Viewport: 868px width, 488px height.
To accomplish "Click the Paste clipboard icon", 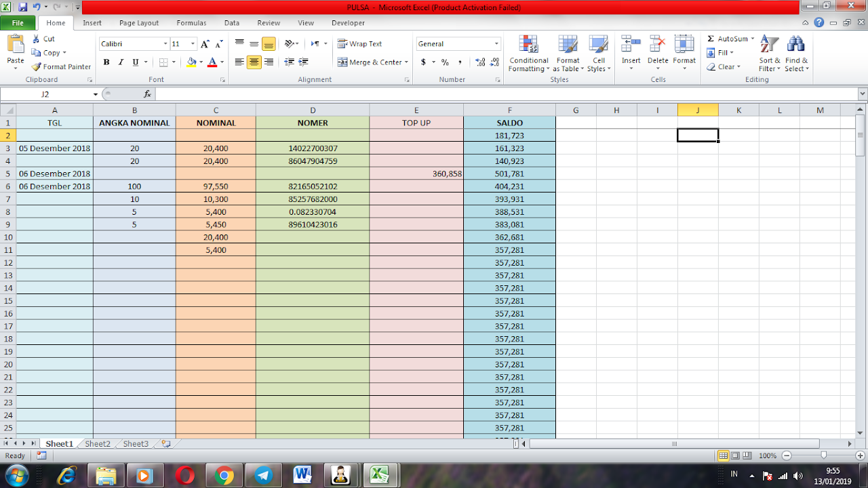I will pos(16,45).
